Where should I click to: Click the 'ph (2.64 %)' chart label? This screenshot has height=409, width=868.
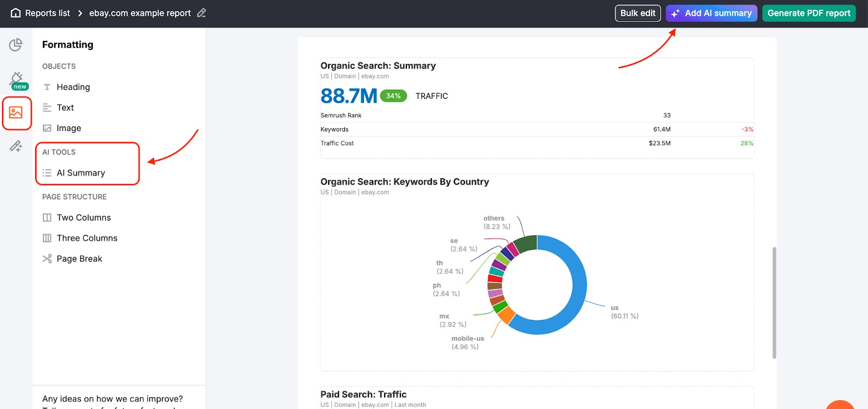[446, 290]
